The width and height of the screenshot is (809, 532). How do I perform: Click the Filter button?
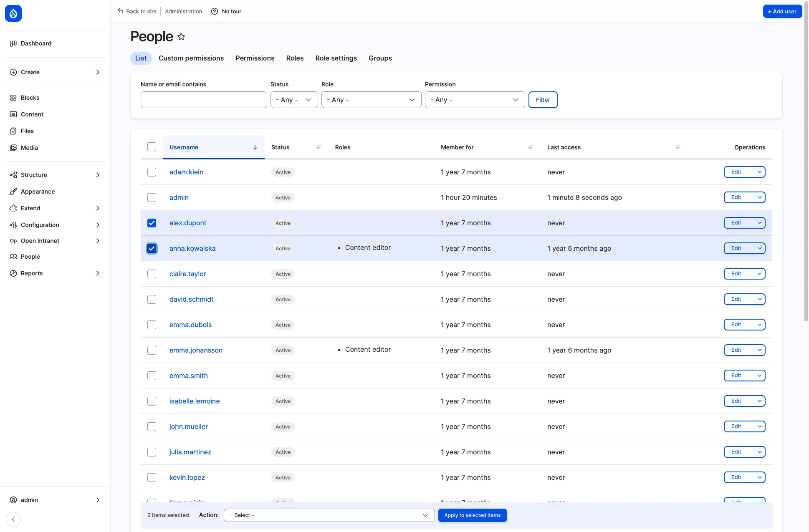coord(543,100)
